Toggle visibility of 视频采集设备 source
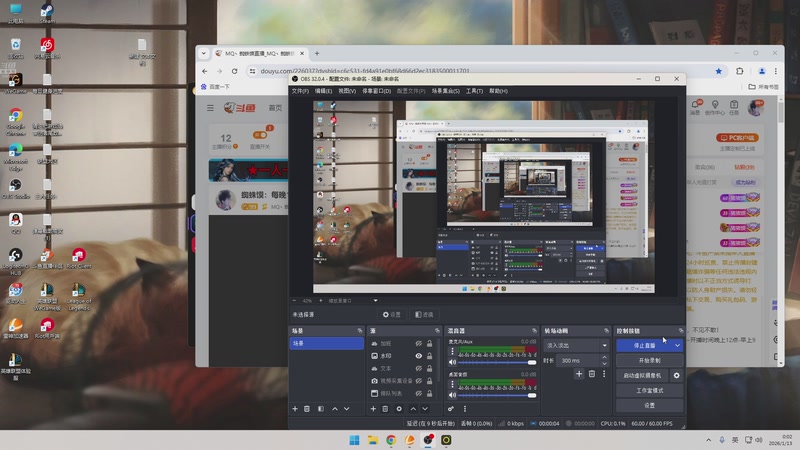Image resolution: width=800 pixels, height=450 pixels. coord(418,381)
